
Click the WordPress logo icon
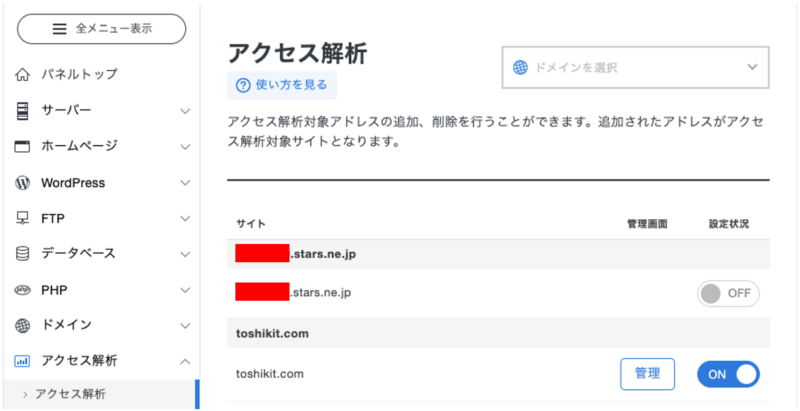tap(22, 183)
